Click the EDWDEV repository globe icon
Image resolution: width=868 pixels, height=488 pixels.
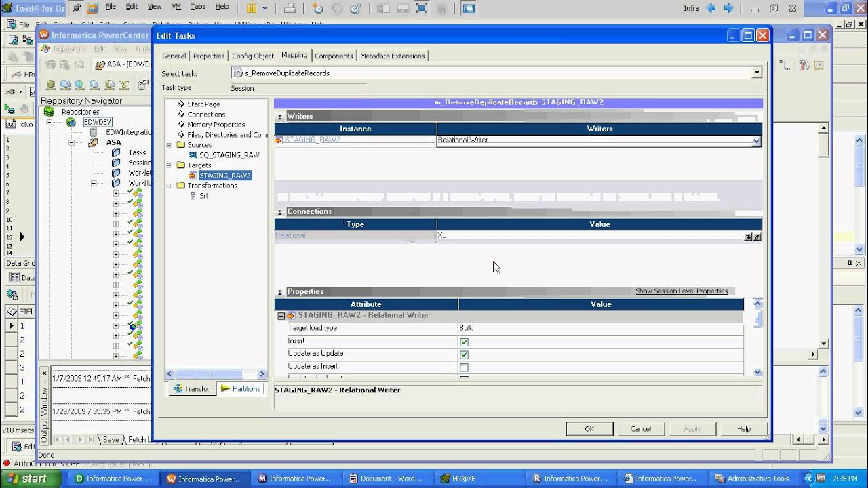pyautogui.click(x=71, y=122)
